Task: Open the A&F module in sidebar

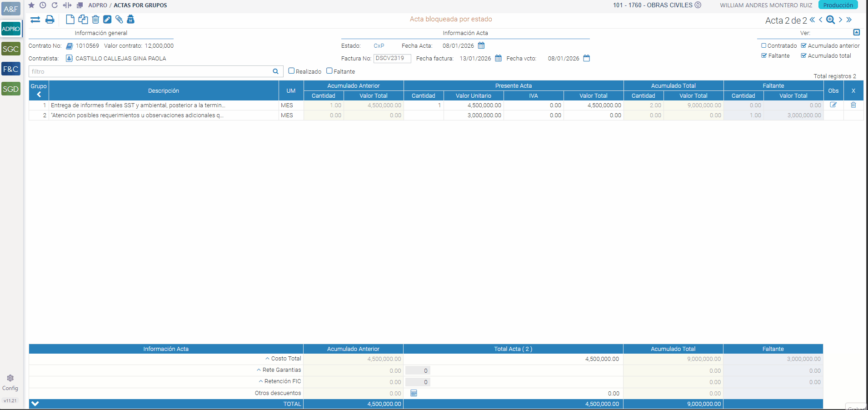Action: pos(11,9)
